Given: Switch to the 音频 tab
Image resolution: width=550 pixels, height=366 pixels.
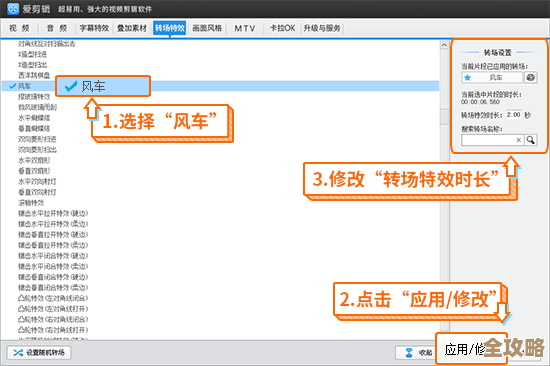Looking at the screenshot, I should click(57, 28).
